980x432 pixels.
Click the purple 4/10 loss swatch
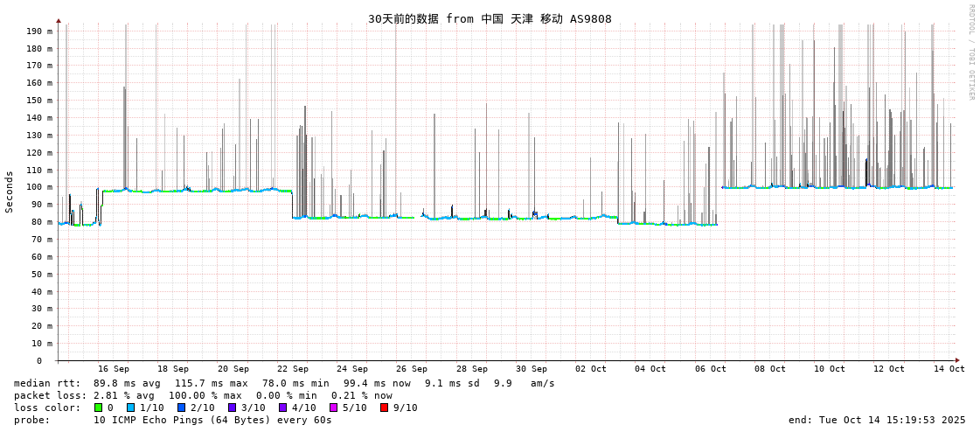click(282, 408)
